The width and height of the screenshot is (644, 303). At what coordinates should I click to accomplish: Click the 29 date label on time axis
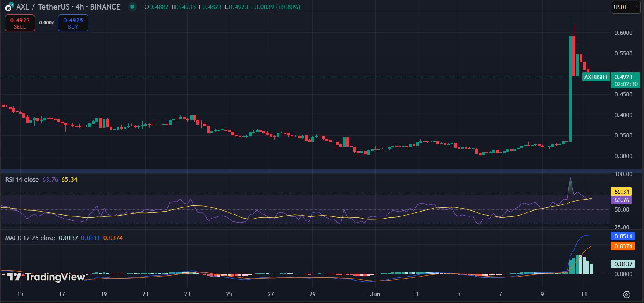pyautogui.click(x=312, y=294)
